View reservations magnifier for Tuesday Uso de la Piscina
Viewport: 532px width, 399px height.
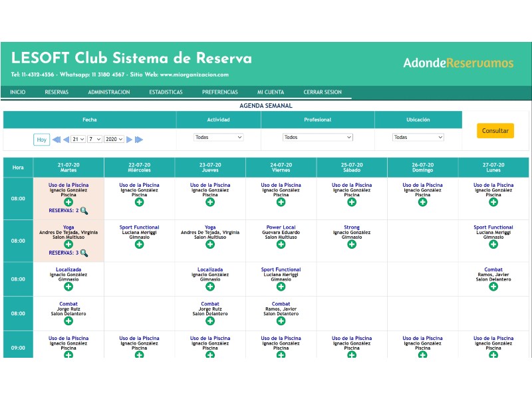point(84,211)
